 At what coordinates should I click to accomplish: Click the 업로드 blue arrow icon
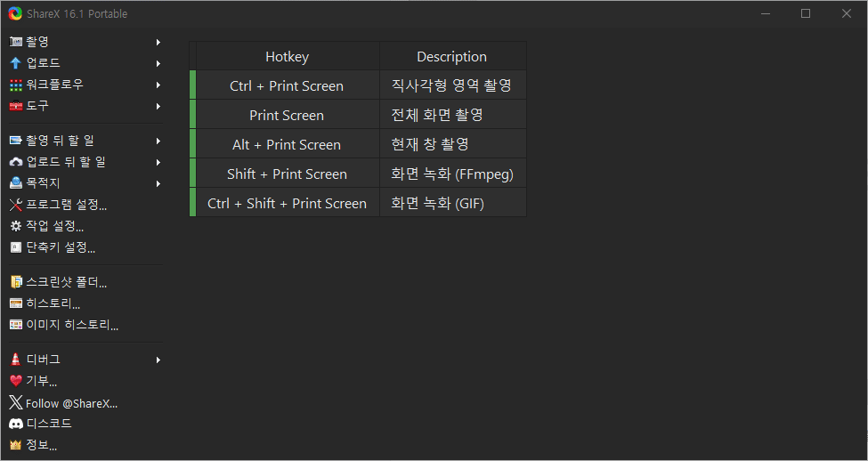(x=16, y=63)
